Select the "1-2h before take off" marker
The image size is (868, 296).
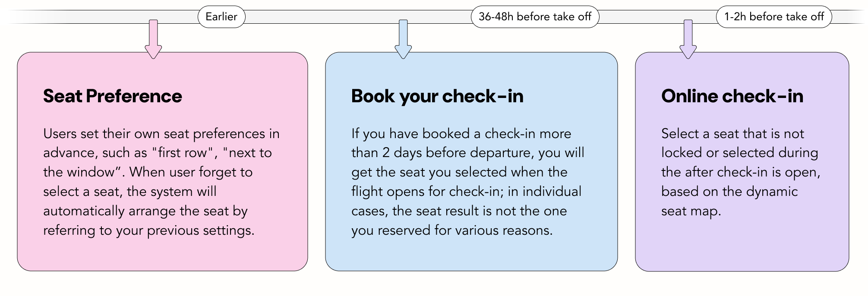(x=773, y=17)
